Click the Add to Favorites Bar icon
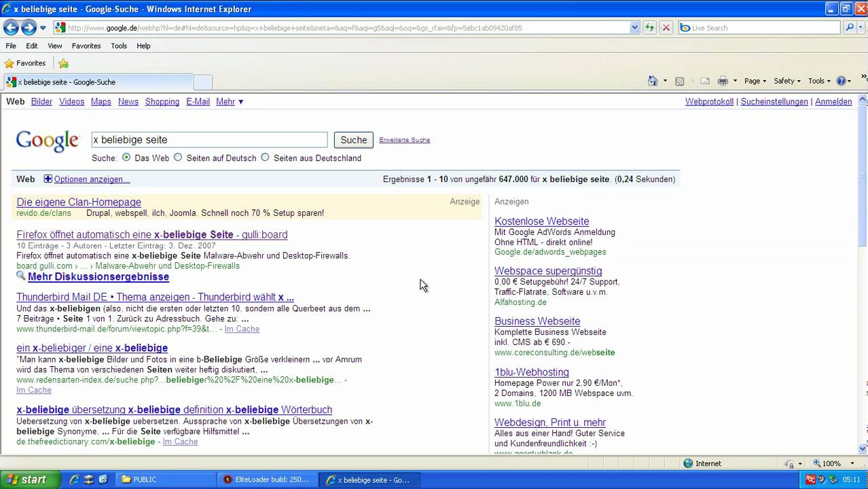Viewport: 868px width, 489px height. 63,63
